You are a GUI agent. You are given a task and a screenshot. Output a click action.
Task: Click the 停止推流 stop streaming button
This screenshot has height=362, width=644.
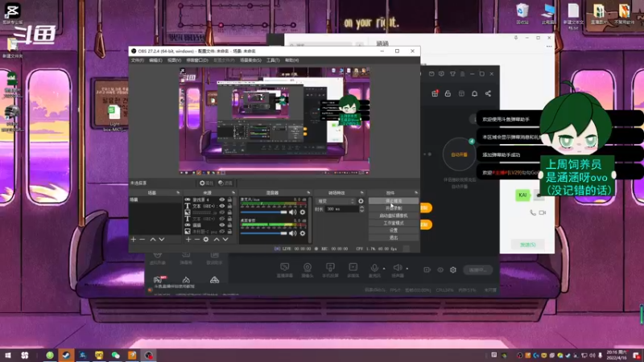394,201
